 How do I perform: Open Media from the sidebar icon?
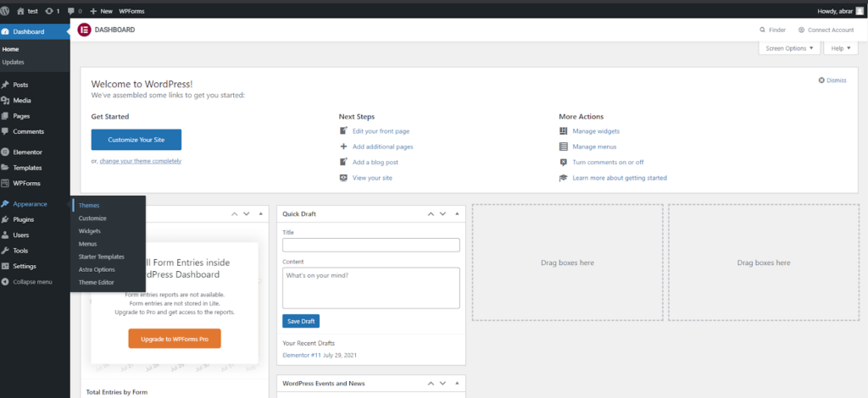tap(6, 100)
